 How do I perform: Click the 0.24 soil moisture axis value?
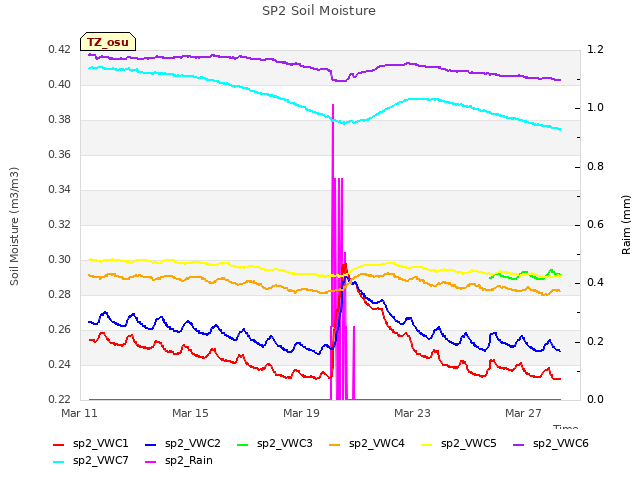(x=60, y=364)
